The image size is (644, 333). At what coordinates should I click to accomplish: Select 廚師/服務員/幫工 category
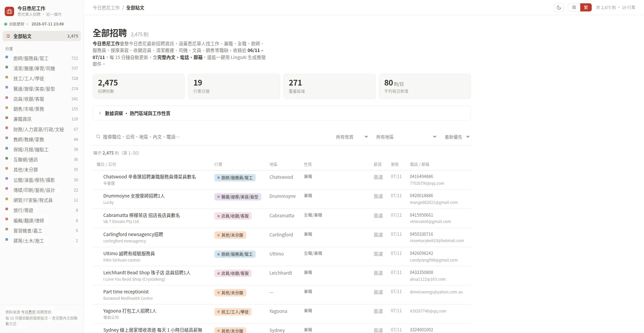pyautogui.click(x=42, y=58)
